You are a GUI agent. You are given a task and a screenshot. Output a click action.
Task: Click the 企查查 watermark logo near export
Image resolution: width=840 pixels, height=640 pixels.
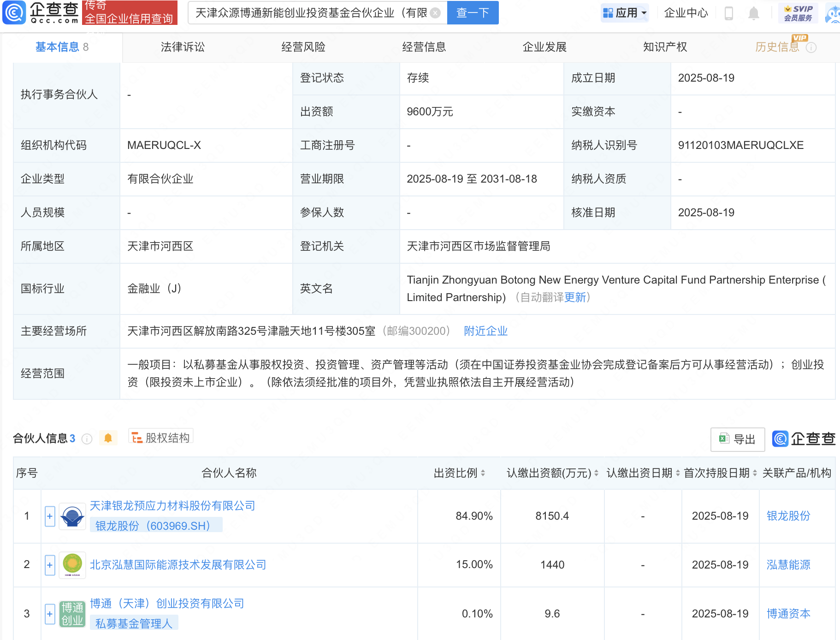[804, 439]
